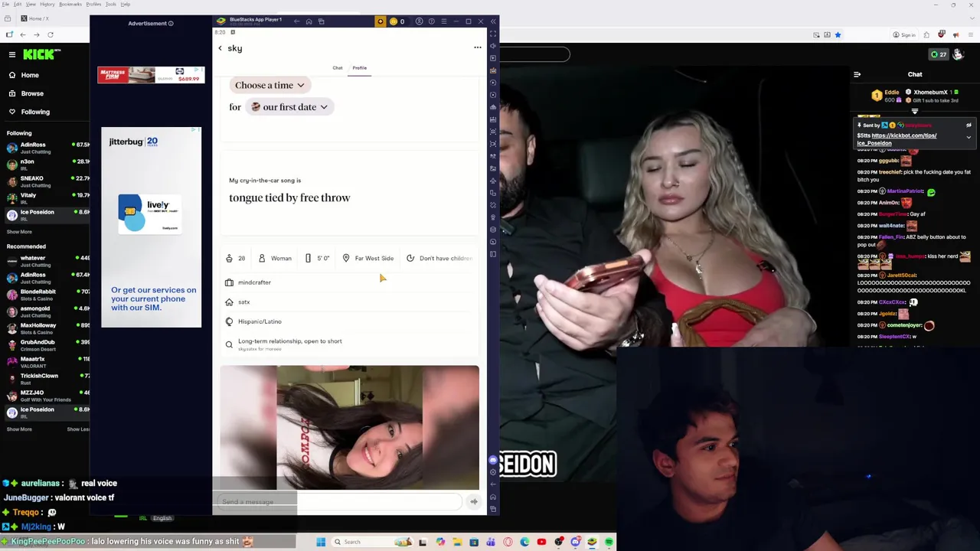Open the browser Bookmarks menu
The image size is (980, 551).
click(70, 4)
